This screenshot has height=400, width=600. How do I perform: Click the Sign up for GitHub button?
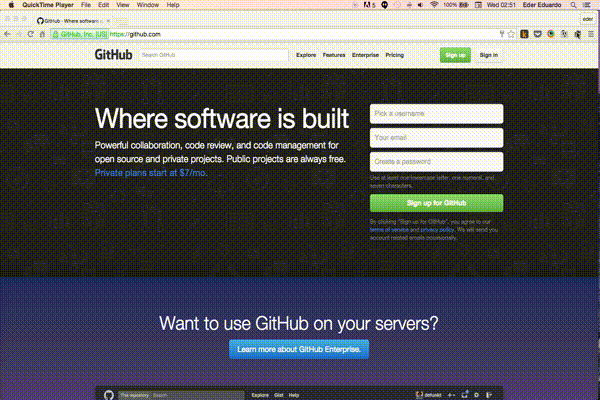[x=436, y=203]
